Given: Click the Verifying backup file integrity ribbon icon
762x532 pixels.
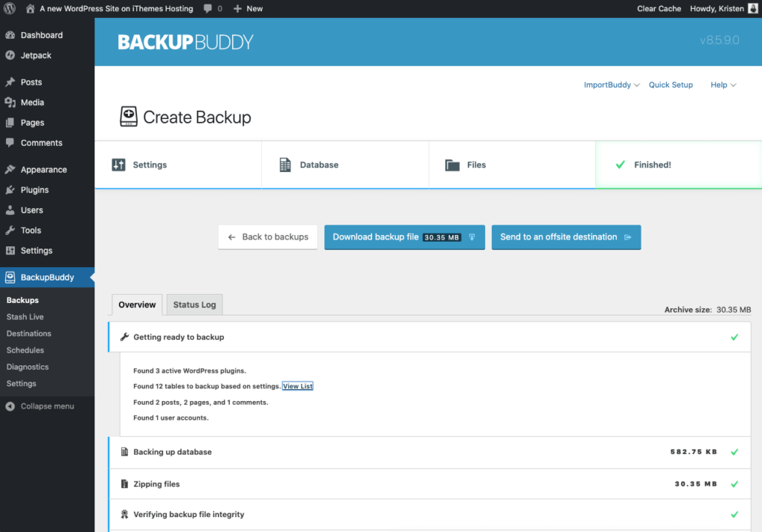Looking at the screenshot, I should pyautogui.click(x=124, y=514).
